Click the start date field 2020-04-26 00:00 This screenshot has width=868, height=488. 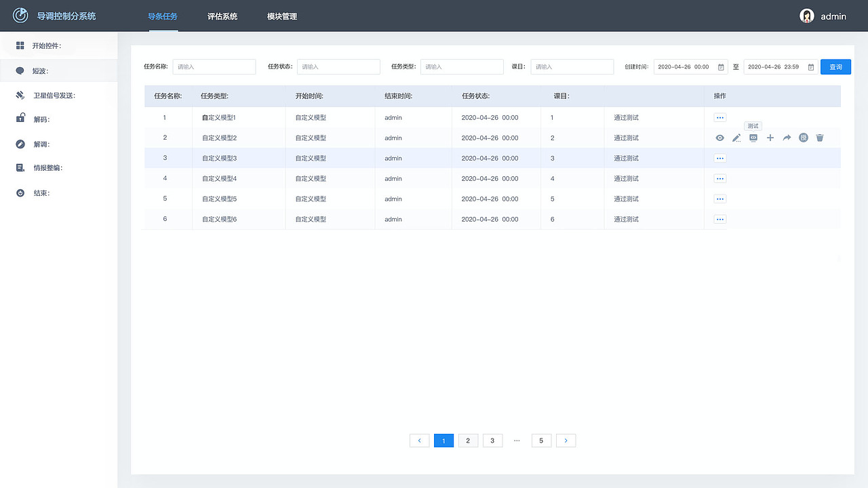pyautogui.click(x=690, y=67)
